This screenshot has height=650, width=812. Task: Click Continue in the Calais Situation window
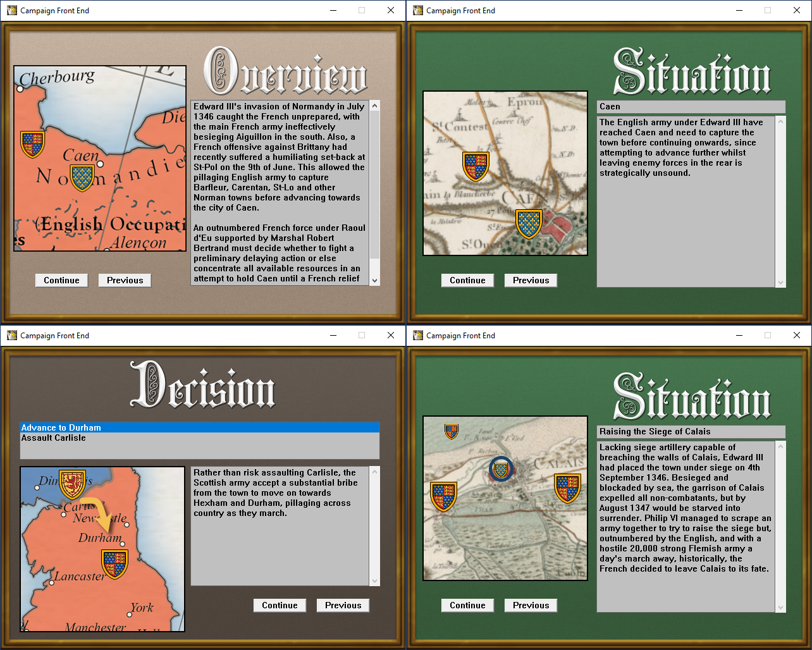tap(467, 605)
